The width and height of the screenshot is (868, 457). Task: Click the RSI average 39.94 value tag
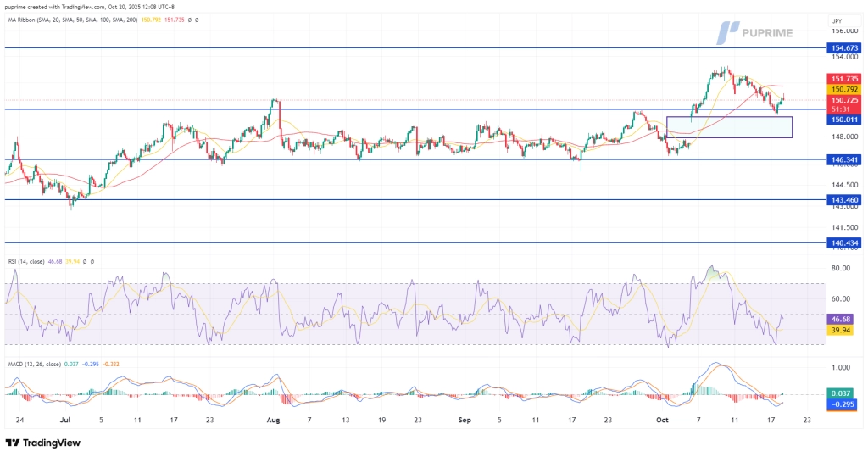(842, 330)
